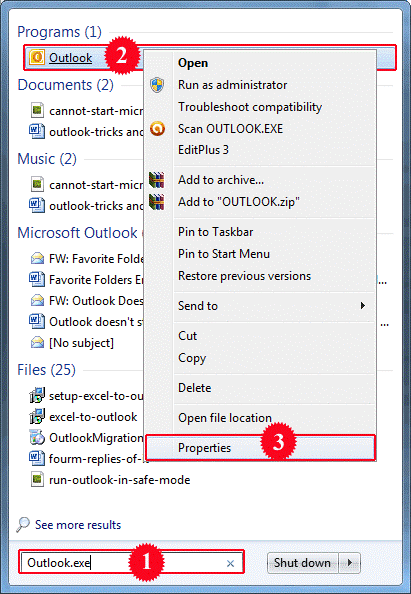This screenshot has height=594, width=411.
Task: Open cannot-start-micr file under Music
Action: 87,185
